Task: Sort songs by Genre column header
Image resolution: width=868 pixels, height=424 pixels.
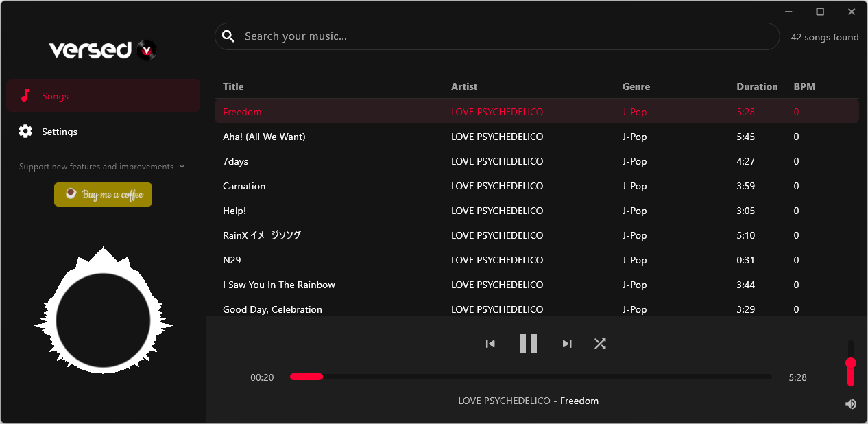Action: (x=636, y=86)
